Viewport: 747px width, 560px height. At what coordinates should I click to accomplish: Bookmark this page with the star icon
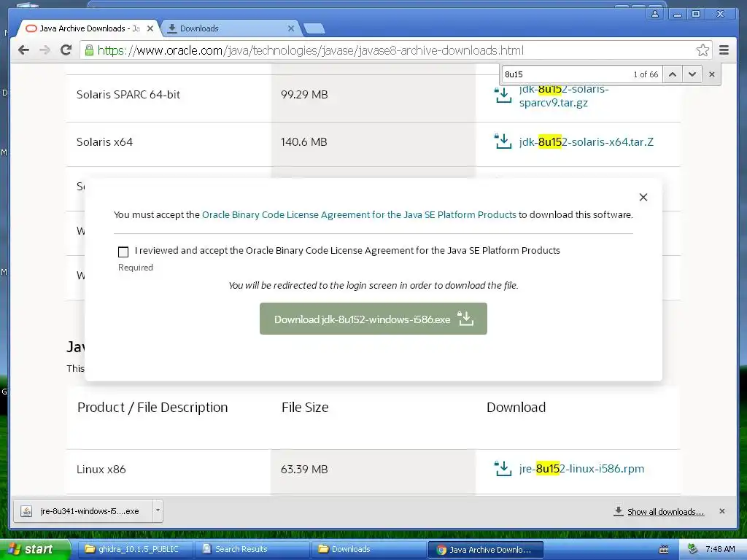click(x=703, y=50)
